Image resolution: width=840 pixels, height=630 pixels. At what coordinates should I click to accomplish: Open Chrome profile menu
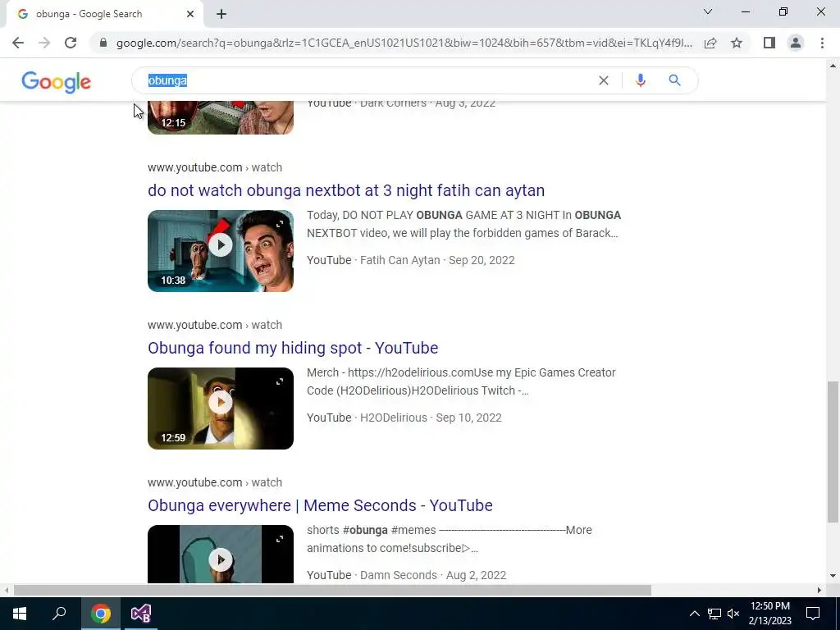pyautogui.click(x=796, y=43)
